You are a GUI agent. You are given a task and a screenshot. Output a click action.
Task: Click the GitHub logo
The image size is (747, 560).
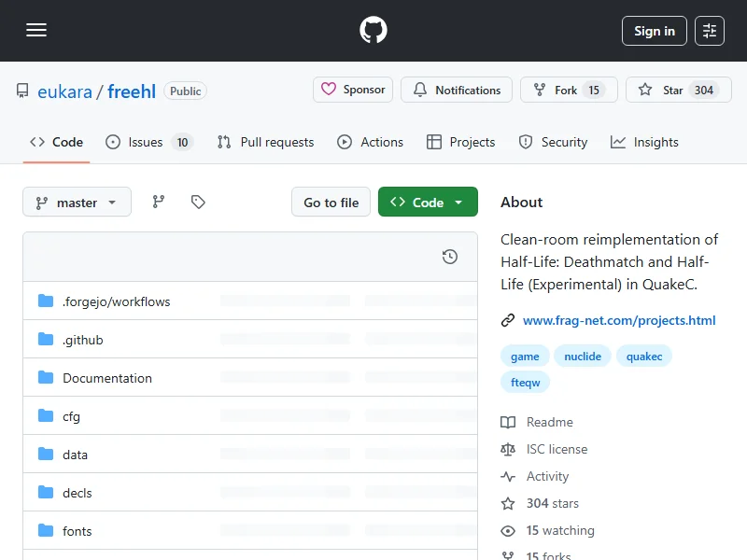click(x=373, y=31)
